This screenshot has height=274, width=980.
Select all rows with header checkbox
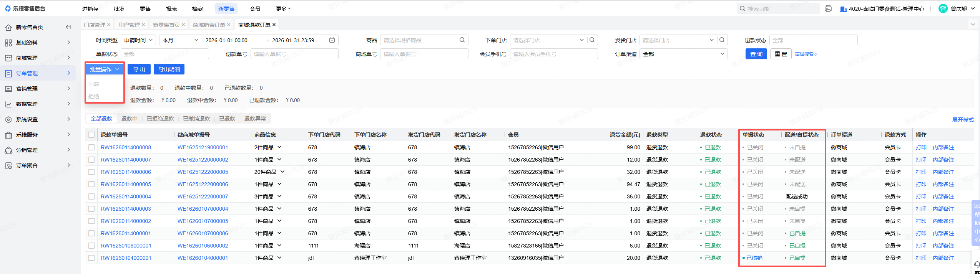91,135
